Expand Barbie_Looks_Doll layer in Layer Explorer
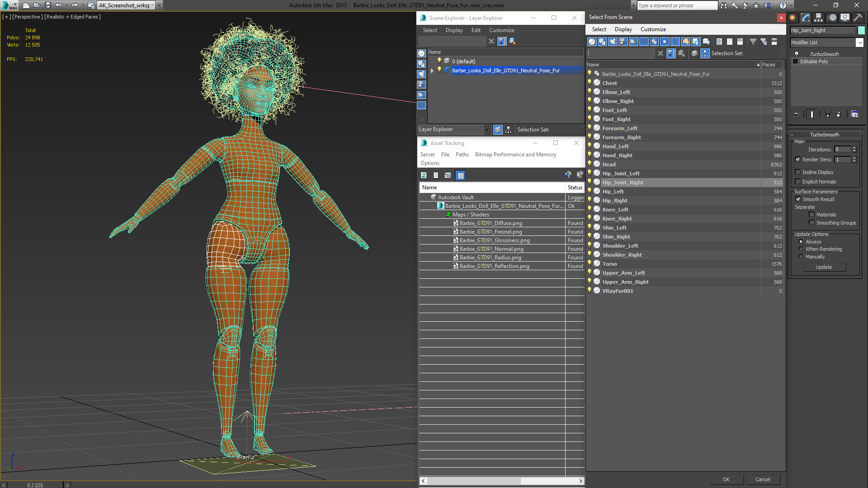Screen dimensions: 868x488 pyautogui.click(x=432, y=70)
